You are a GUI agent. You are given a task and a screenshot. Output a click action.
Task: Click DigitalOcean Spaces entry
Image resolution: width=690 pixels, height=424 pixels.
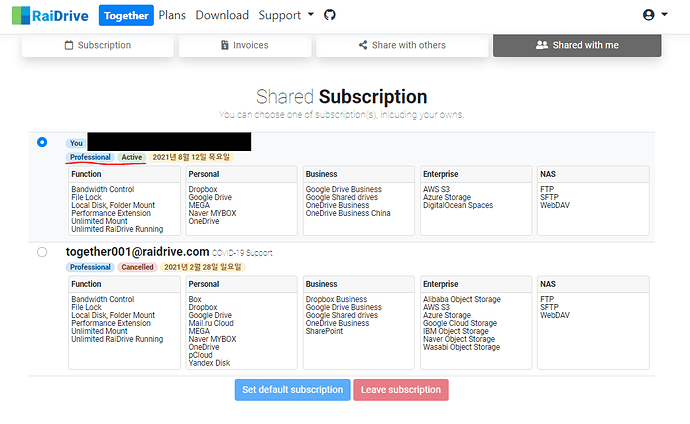(458, 205)
